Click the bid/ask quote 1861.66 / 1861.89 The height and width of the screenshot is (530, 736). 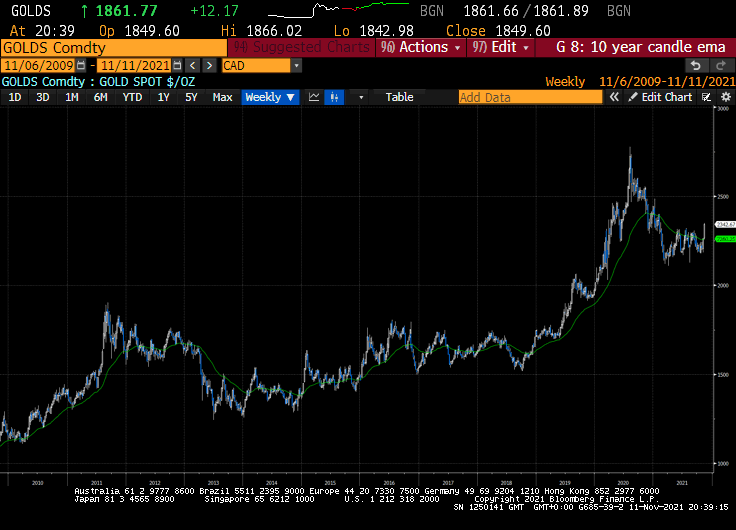tap(526, 11)
